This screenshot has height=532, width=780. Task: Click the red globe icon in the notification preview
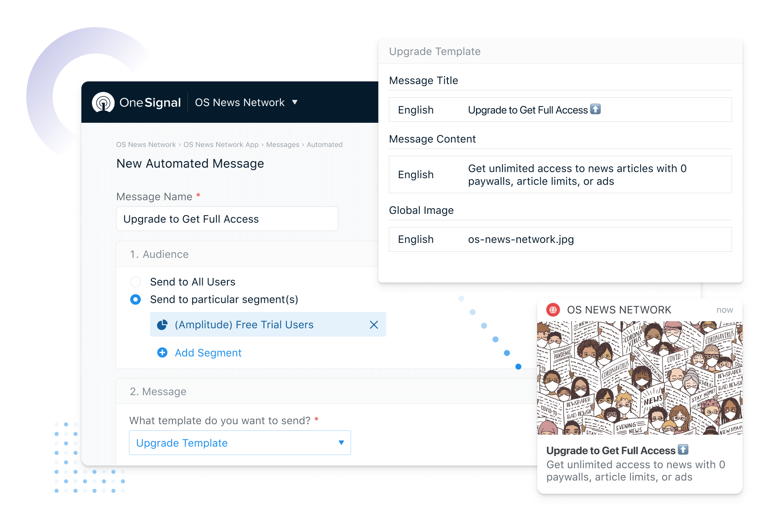coord(554,310)
